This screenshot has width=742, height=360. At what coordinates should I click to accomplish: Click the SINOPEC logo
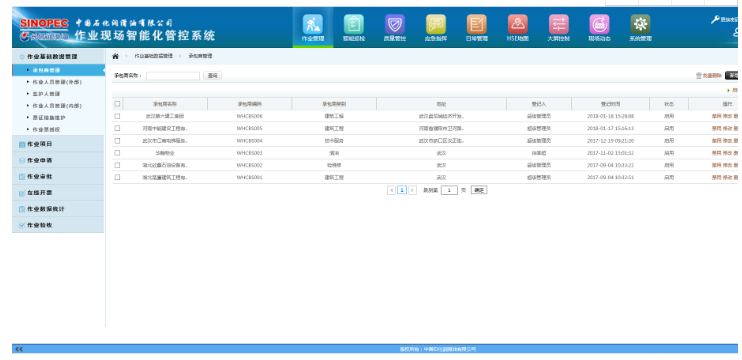click(44, 23)
